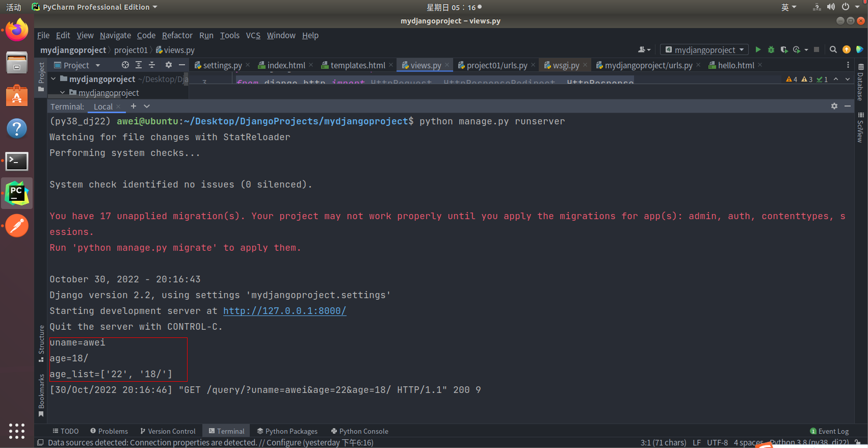The image size is (868, 448).
Task: Open Structure side tool window
Action: click(41, 344)
